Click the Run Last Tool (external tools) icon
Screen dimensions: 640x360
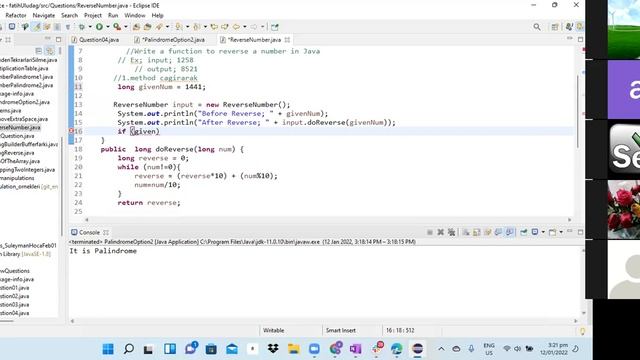click(117, 27)
